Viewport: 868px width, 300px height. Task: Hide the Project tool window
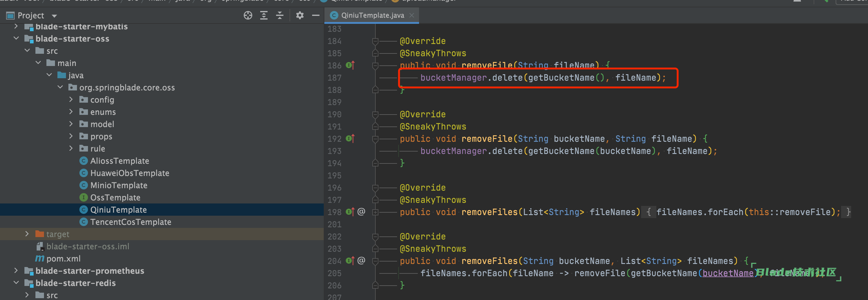click(x=315, y=16)
